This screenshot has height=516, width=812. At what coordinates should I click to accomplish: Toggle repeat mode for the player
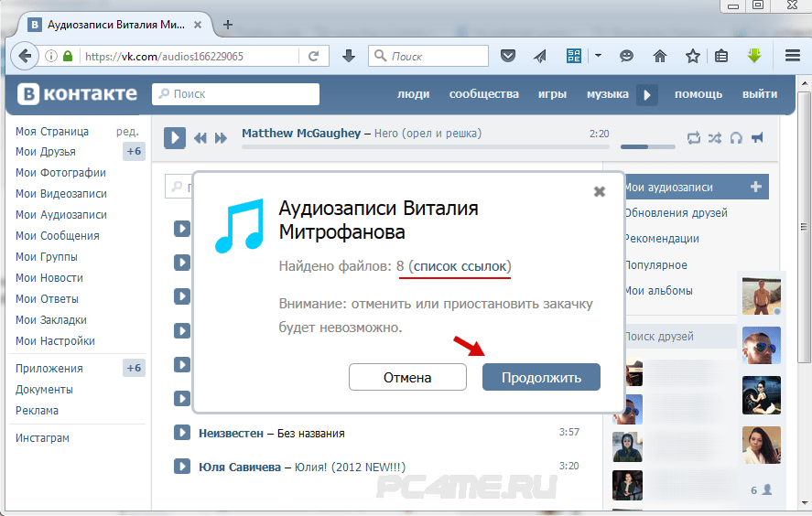(693, 138)
